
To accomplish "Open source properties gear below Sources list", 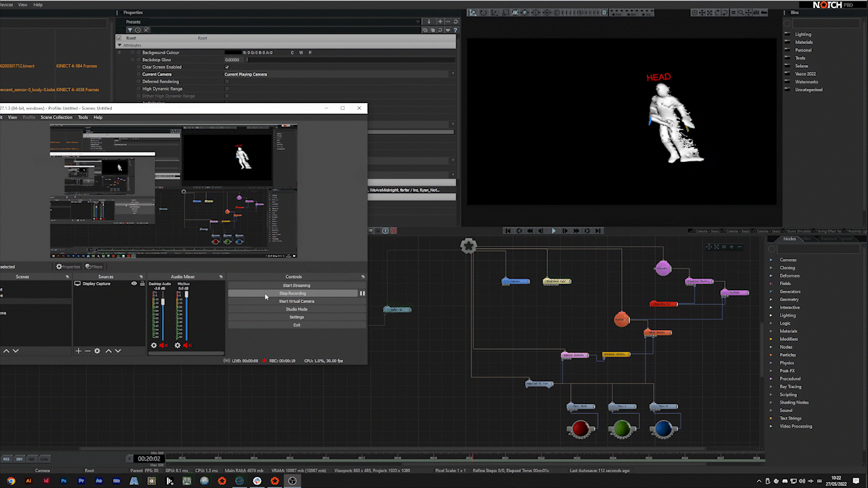I will (x=97, y=350).
